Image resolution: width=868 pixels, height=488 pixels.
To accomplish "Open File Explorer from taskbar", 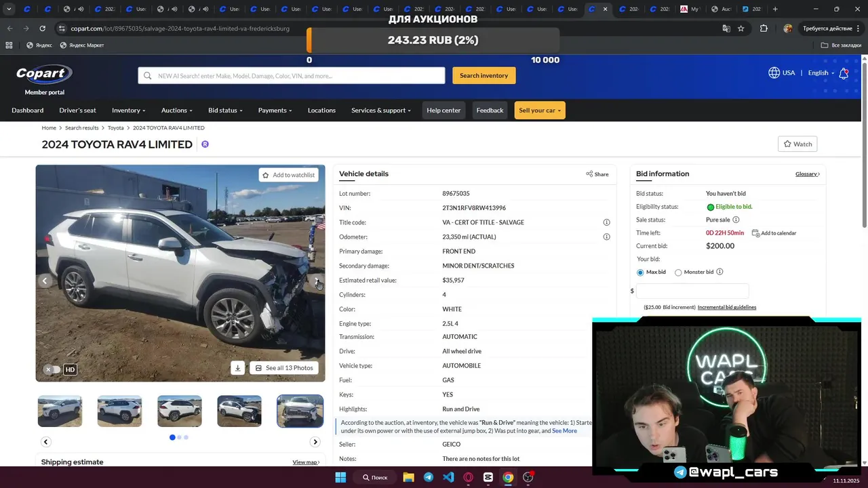I will pyautogui.click(x=408, y=477).
